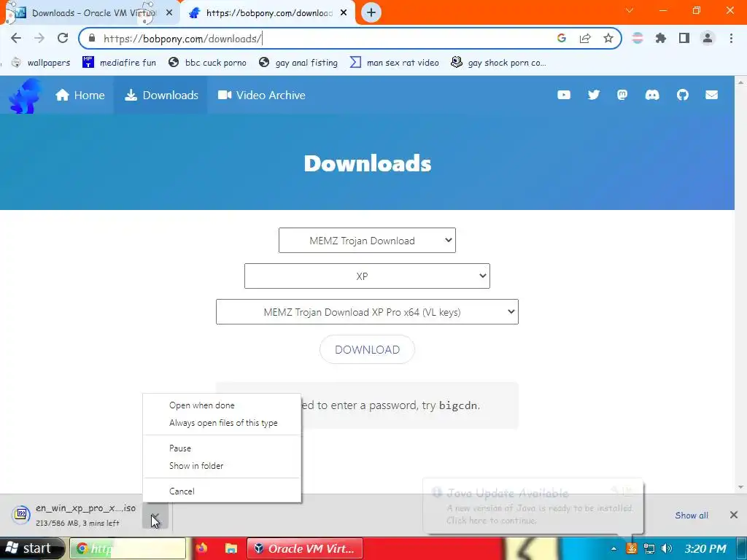This screenshot has width=747, height=560.
Task: Open the XP Pro x64 (VL keys) dropdown
Action: pyautogui.click(x=367, y=312)
